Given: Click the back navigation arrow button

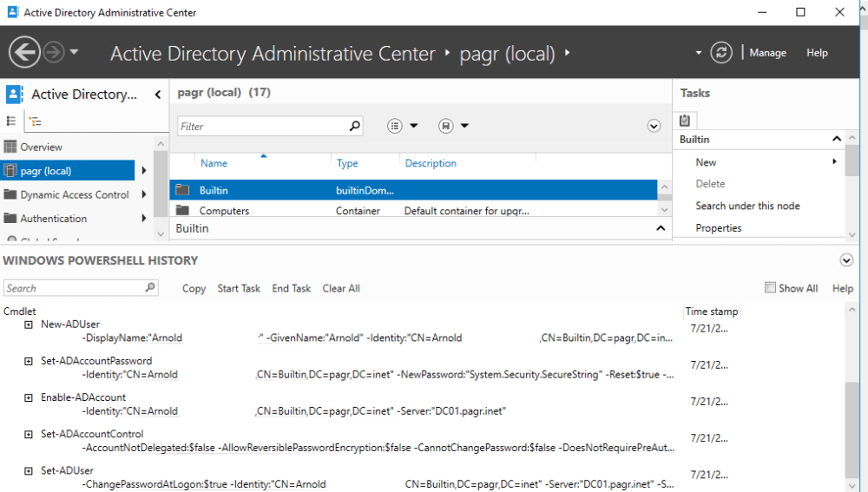Looking at the screenshot, I should pos(24,53).
